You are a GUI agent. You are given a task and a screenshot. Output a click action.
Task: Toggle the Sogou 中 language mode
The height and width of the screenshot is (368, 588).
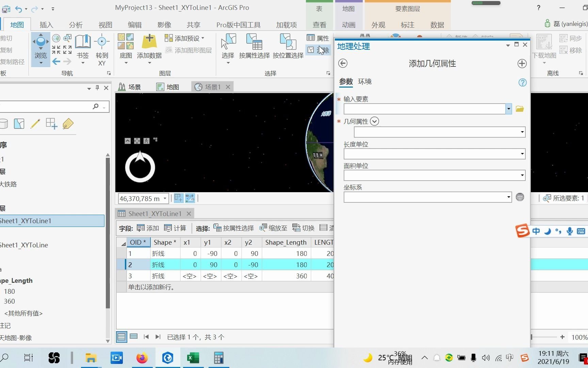tap(536, 231)
